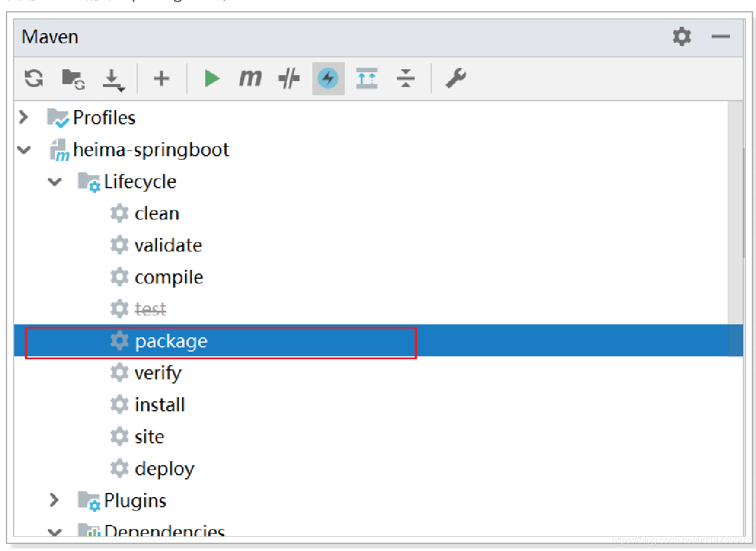Screen dimensions: 756x551
Task: Select the skipped test goal
Action: (x=150, y=309)
